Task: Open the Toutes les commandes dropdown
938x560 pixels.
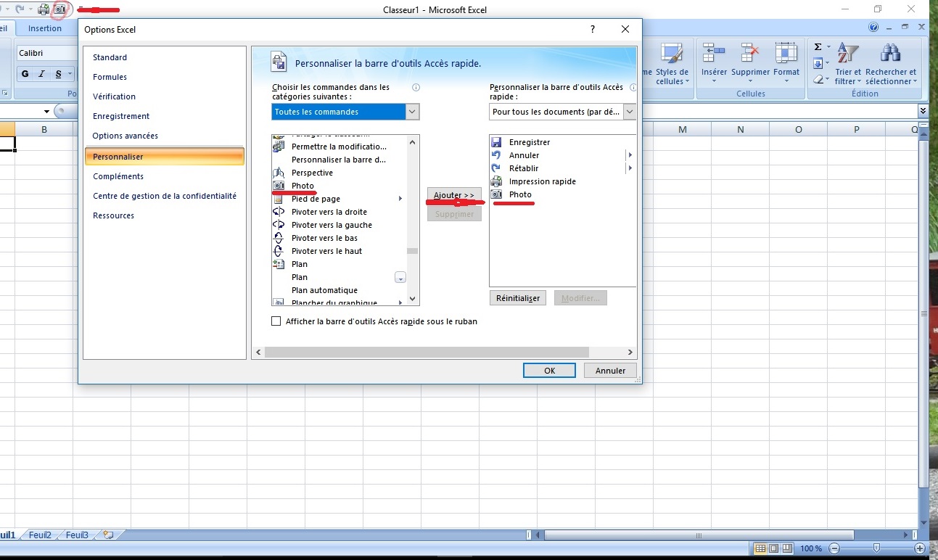Action: 412,112
